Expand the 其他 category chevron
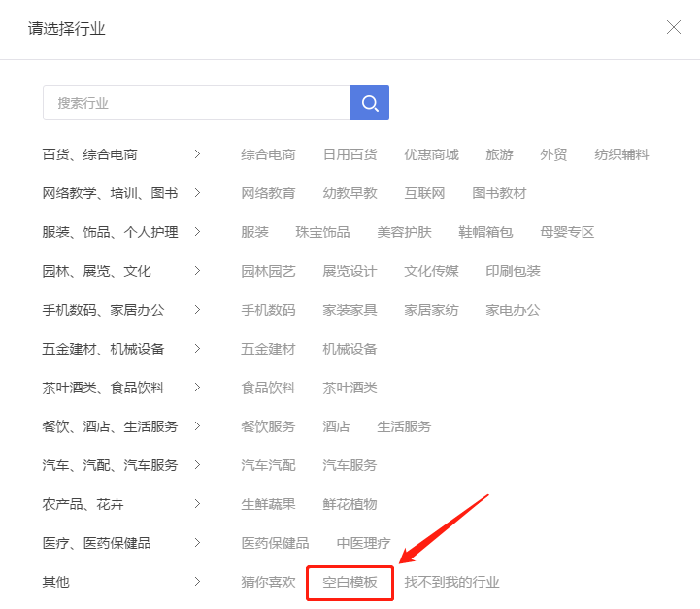 tap(197, 582)
